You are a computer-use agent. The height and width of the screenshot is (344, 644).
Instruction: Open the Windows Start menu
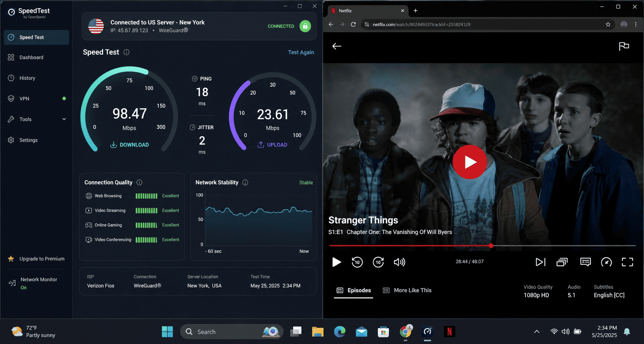[x=167, y=332]
